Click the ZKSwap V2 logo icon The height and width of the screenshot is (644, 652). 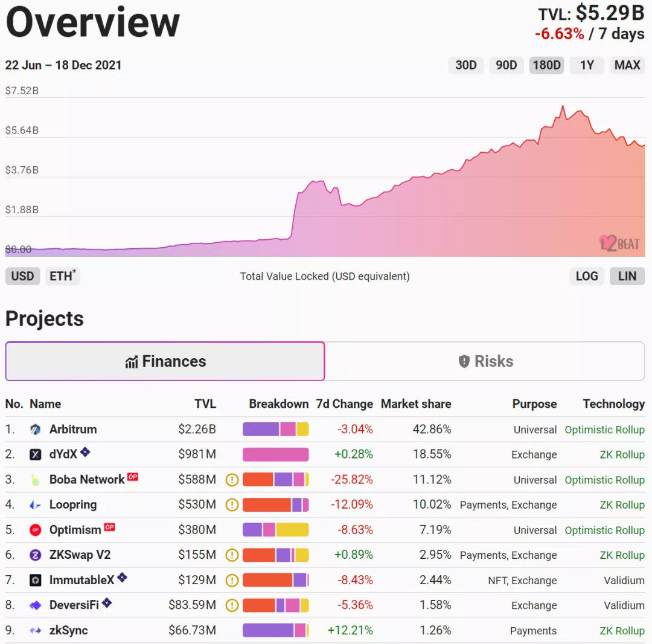tap(36, 555)
